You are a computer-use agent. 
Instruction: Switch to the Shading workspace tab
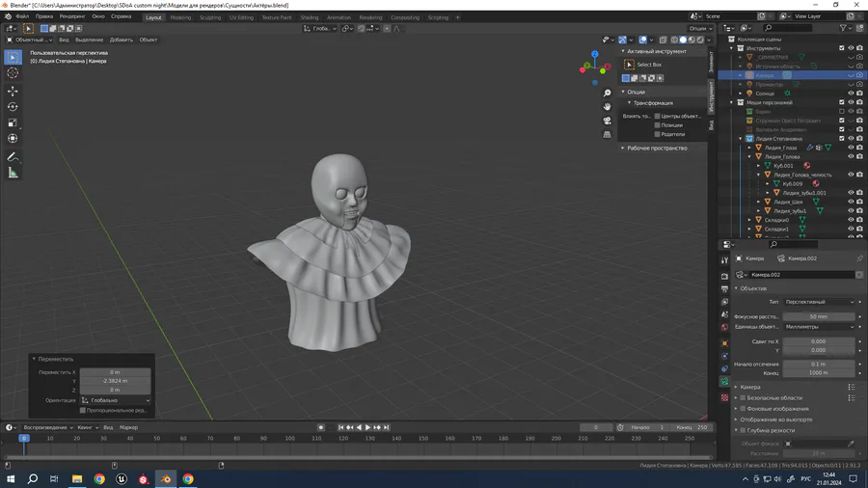(309, 17)
